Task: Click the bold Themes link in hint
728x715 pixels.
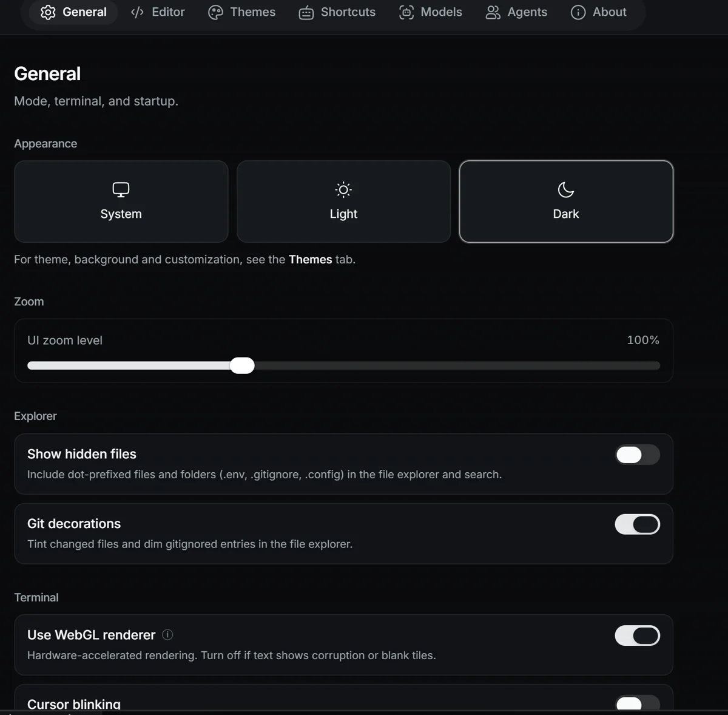Action: pyautogui.click(x=310, y=259)
